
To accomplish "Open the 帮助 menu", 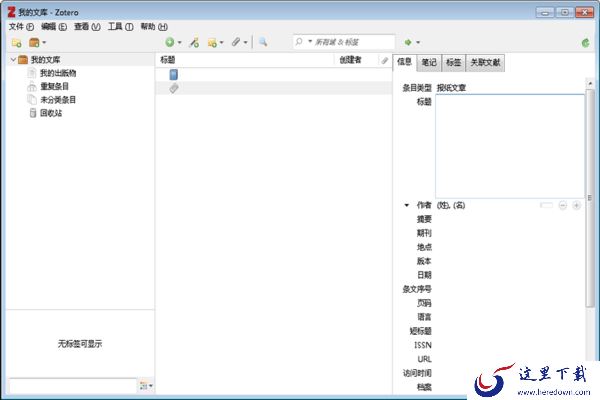I will 154,26.
